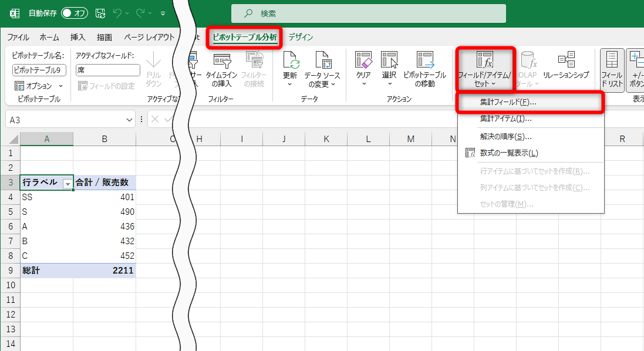Choose 集計フィールド(F)... menu item
This screenshot has height=351, width=644.
[530, 102]
